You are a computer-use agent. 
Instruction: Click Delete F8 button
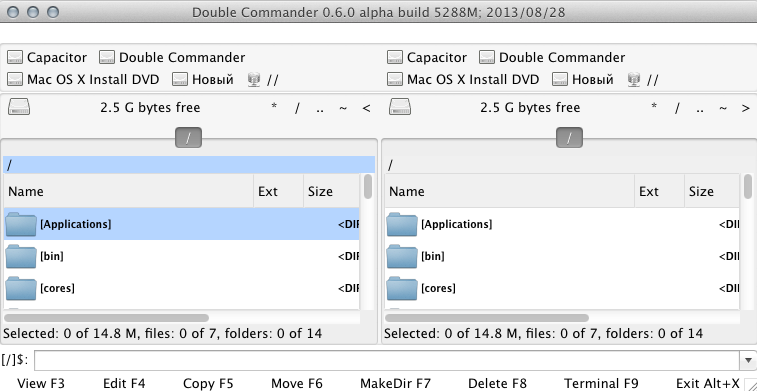497,383
